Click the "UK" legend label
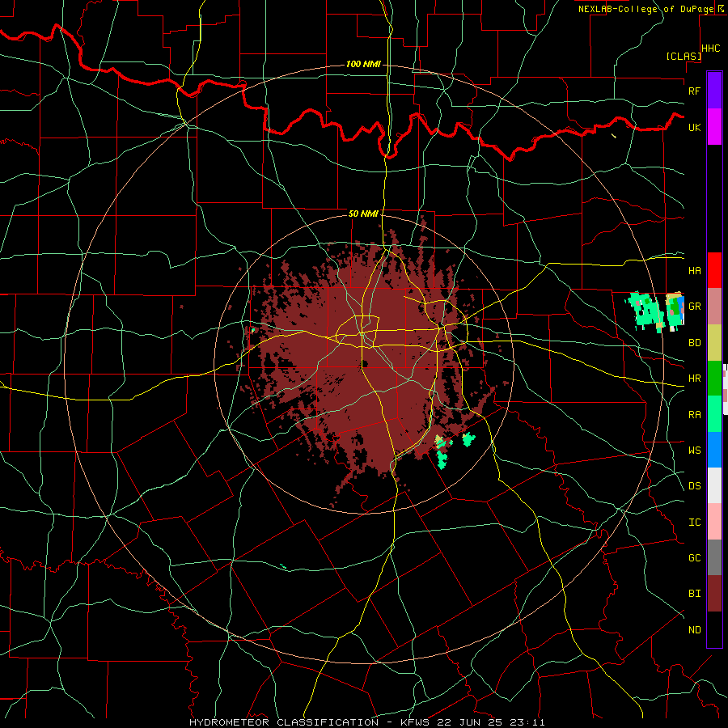The width and height of the screenshot is (728, 728). (694, 127)
